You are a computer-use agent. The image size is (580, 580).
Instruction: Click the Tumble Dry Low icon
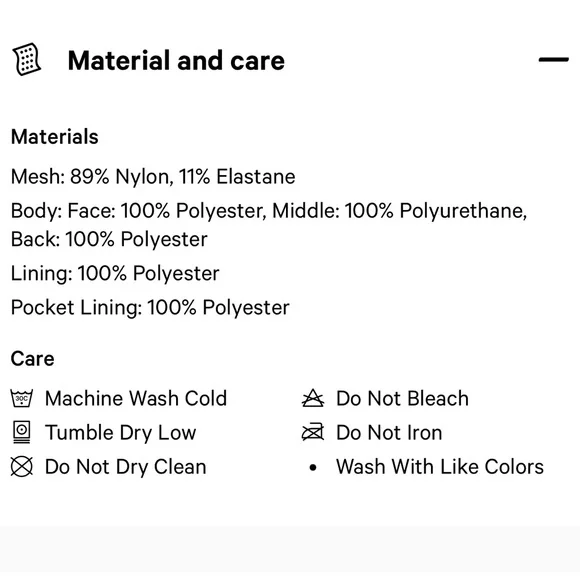point(21,432)
